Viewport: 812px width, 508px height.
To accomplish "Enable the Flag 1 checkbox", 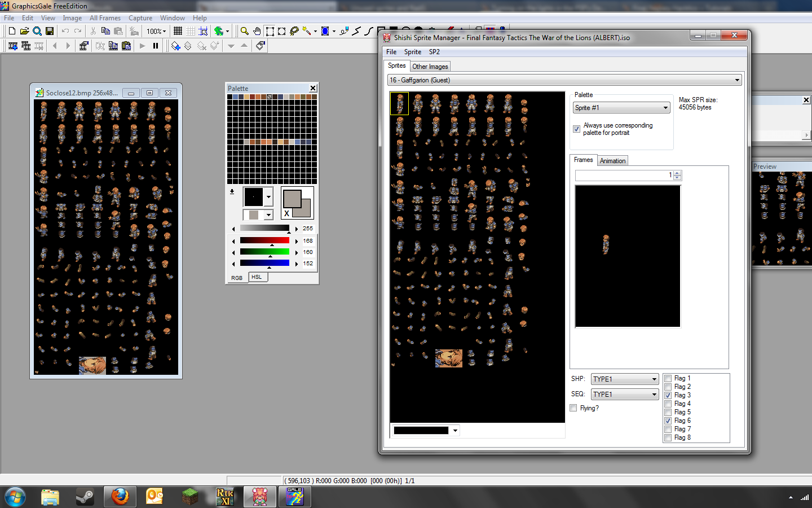I will 668,379.
